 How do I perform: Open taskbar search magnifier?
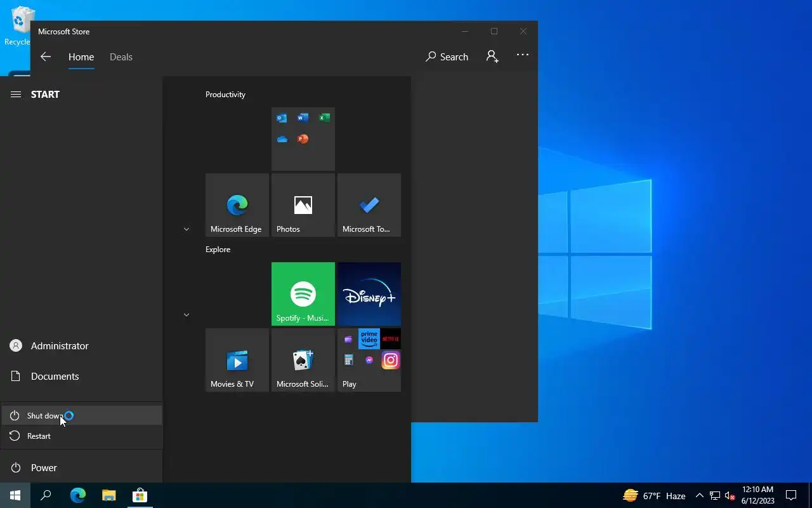pyautogui.click(x=46, y=495)
